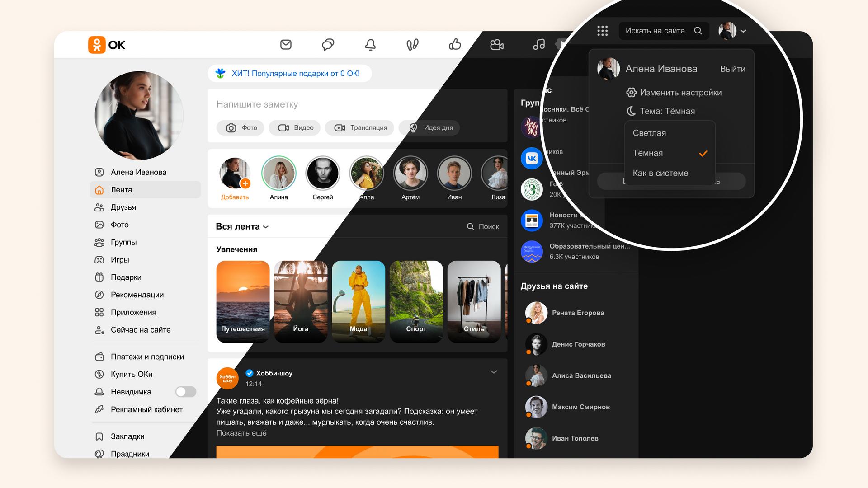Click the flower icon in gifts banner
Viewport: 868px width, 488px height.
tap(220, 73)
